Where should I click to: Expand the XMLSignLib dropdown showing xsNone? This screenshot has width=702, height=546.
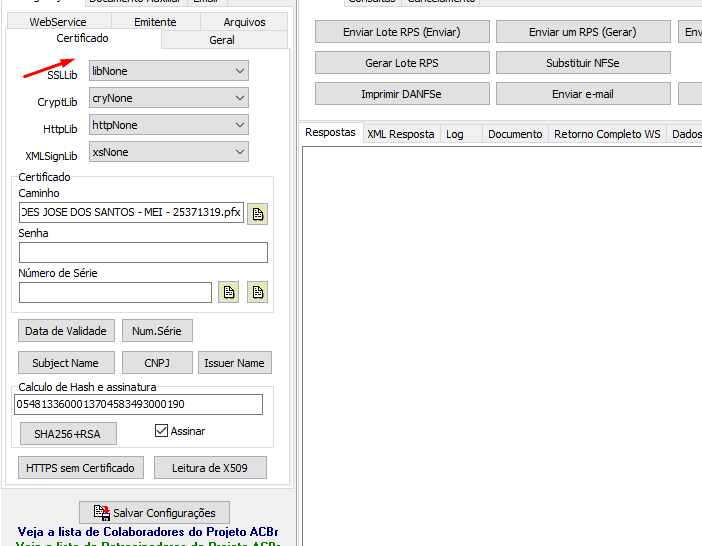(x=169, y=152)
